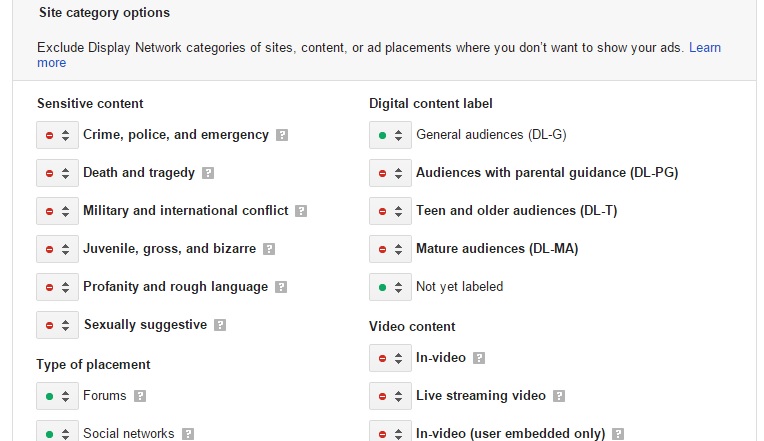Viewport: 764px width, 441px height.
Task: Expand status selector for Audiences with parental guidance
Action: [x=390, y=173]
